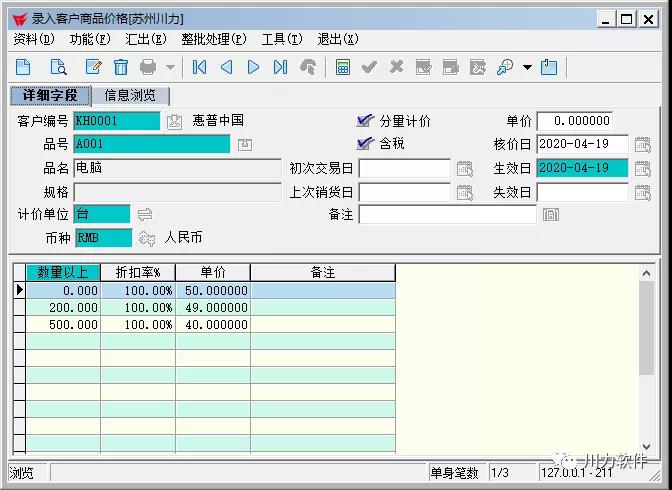Uncheck the 含税 checkbox
The width and height of the screenshot is (672, 490).
365,144
